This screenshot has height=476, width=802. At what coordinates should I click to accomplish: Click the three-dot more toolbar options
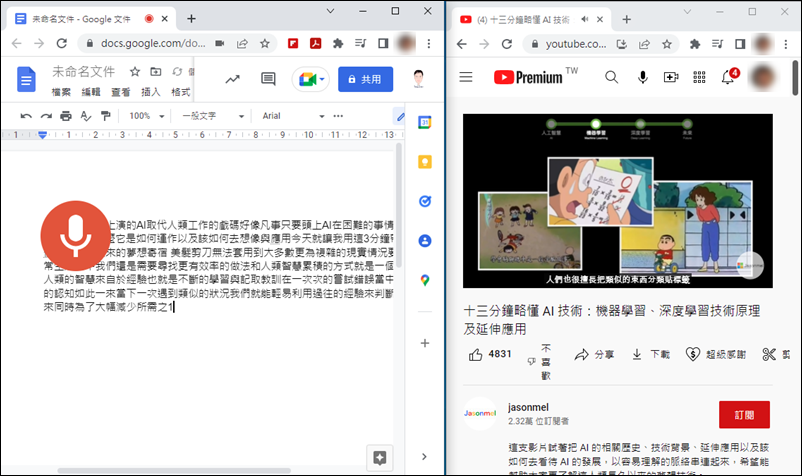pyautogui.click(x=338, y=116)
